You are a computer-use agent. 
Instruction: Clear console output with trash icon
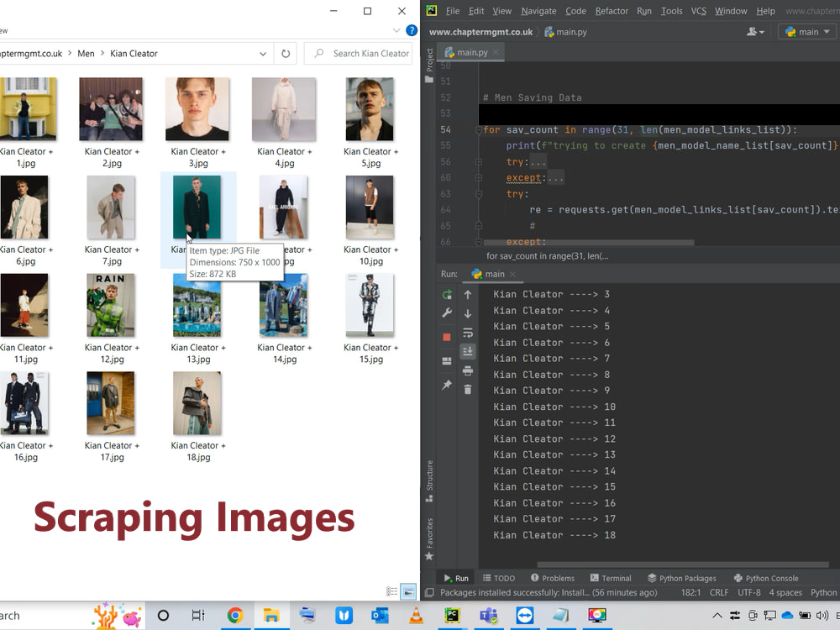click(x=468, y=390)
